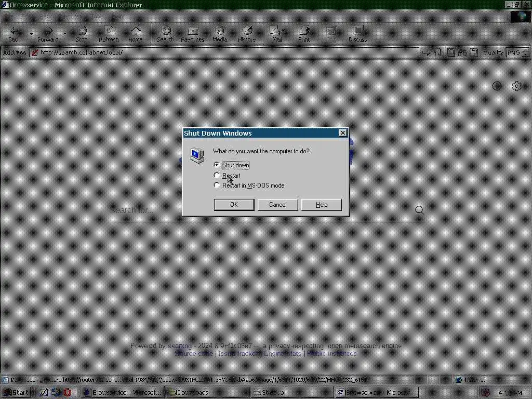
Task: Click the IE globe throbber logo
Action: (521, 16)
